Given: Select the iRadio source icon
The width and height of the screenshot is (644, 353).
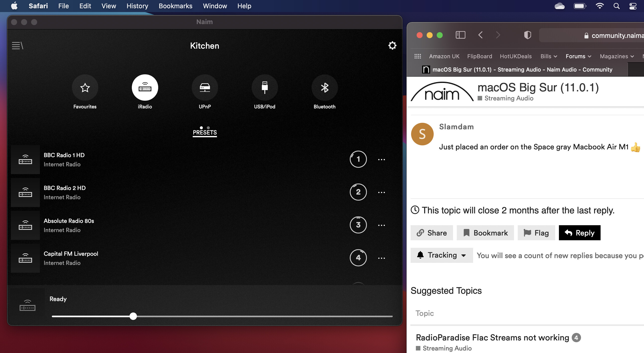Looking at the screenshot, I should coord(145,88).
